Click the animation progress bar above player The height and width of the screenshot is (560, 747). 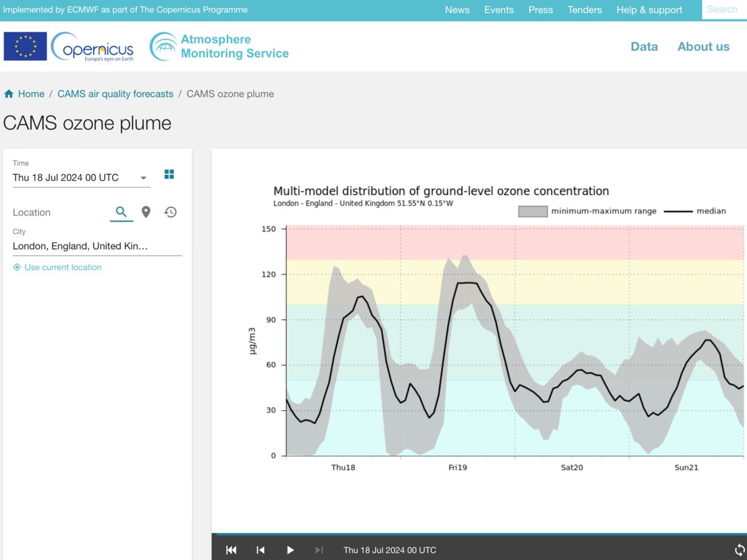[479, 534]
